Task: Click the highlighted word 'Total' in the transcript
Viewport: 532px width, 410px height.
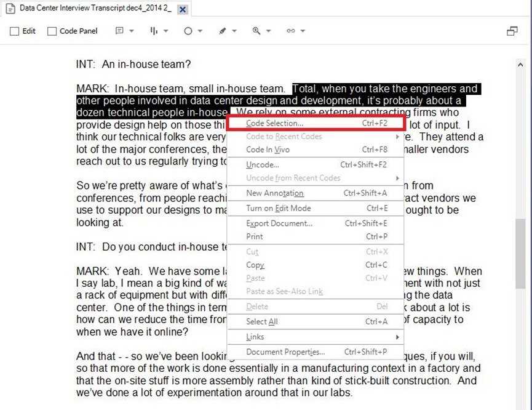Action: pyautogui.click(x=305, y=89)
